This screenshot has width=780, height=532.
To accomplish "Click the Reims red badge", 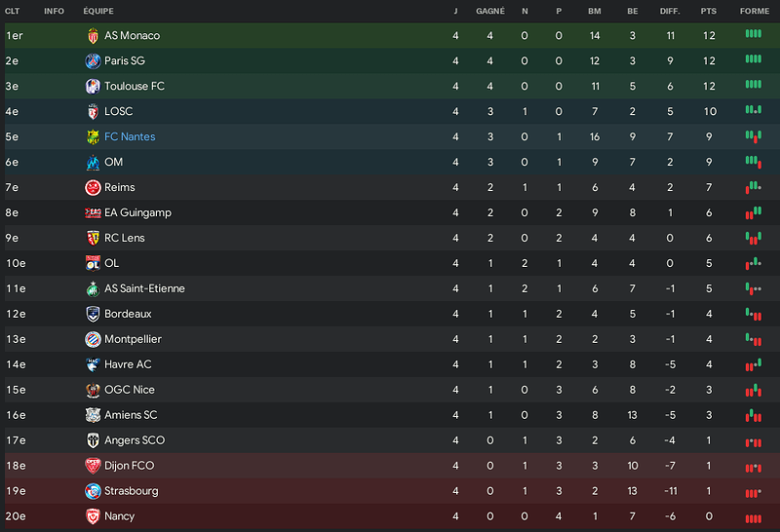I will 93,187.
